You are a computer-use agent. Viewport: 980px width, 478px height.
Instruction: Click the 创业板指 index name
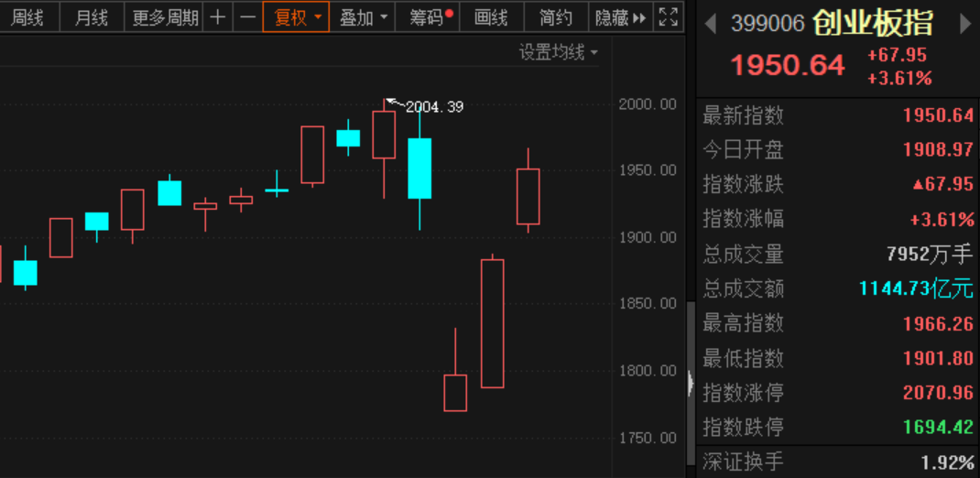873,25
